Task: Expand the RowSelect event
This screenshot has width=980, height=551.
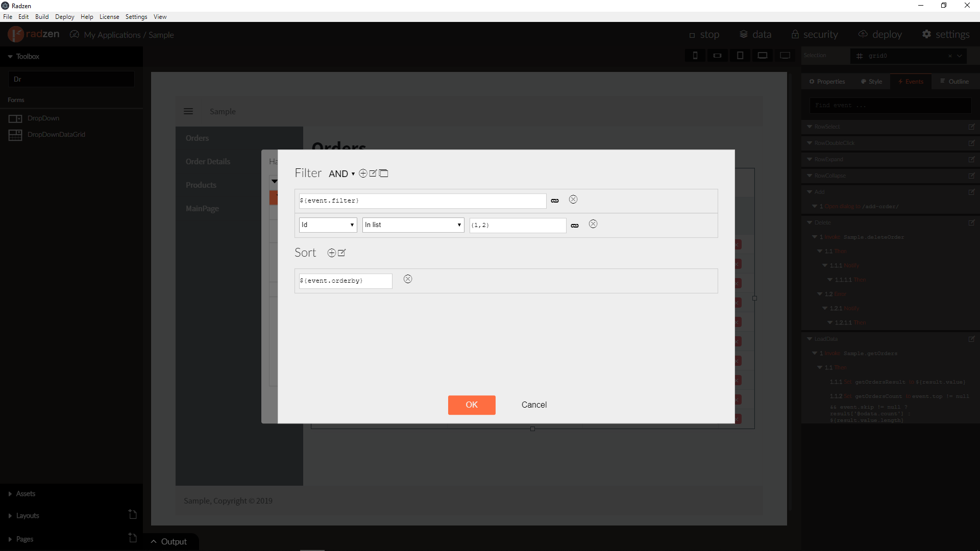Action: pos(810,127)
